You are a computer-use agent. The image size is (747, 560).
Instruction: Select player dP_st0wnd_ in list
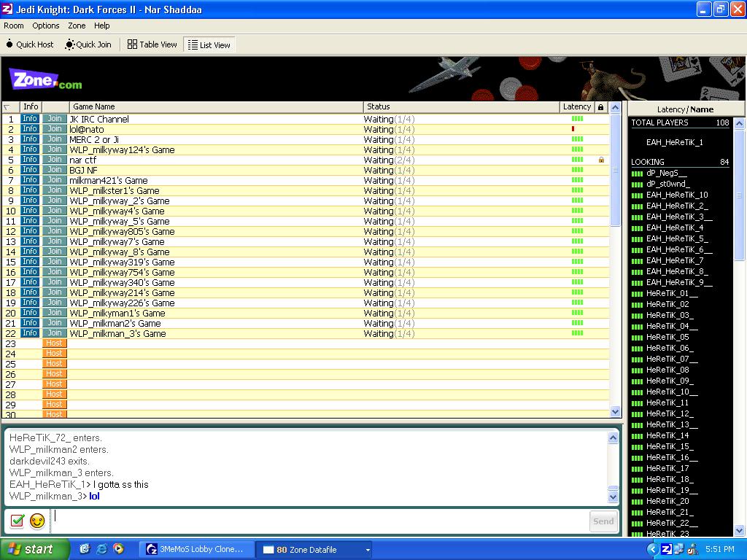[667, 184]
